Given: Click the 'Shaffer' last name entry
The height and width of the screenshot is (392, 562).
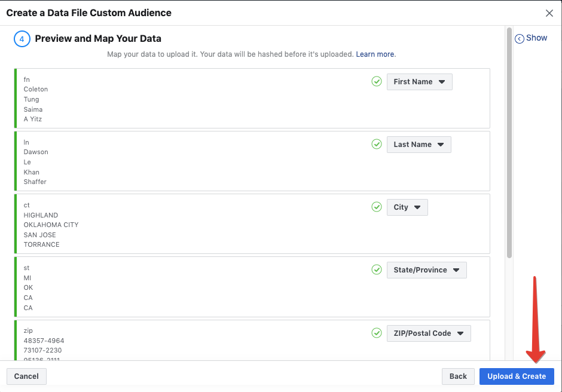Looking at the screenshot, I should (x=35, y=182).
